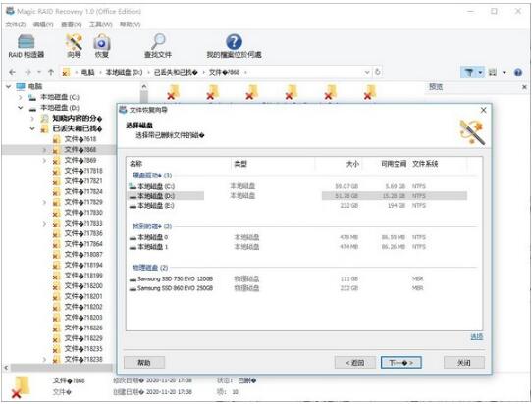Click 电脑 in address breadcrumb

point(87,72)
